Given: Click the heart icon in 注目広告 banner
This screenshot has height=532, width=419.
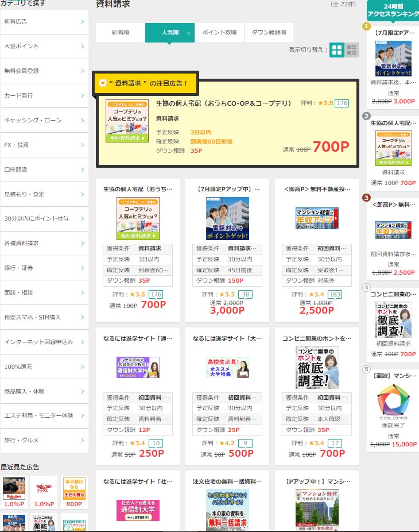Looking at the screenshot, I should click(x=103, y=83).
